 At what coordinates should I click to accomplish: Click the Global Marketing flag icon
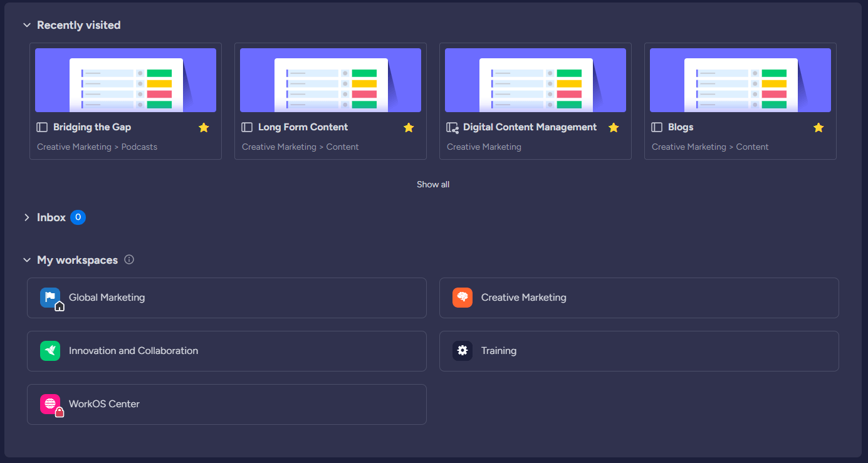point(50,298)
